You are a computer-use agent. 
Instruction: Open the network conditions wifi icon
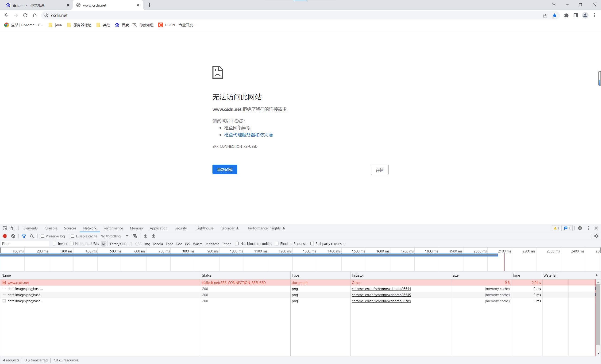[x=135, y=236]
